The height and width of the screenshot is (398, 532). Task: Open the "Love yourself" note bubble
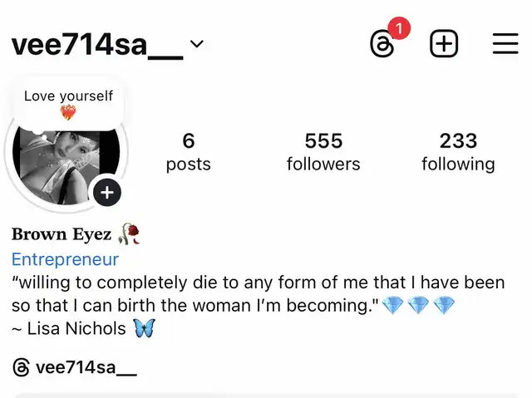point(68,105)
